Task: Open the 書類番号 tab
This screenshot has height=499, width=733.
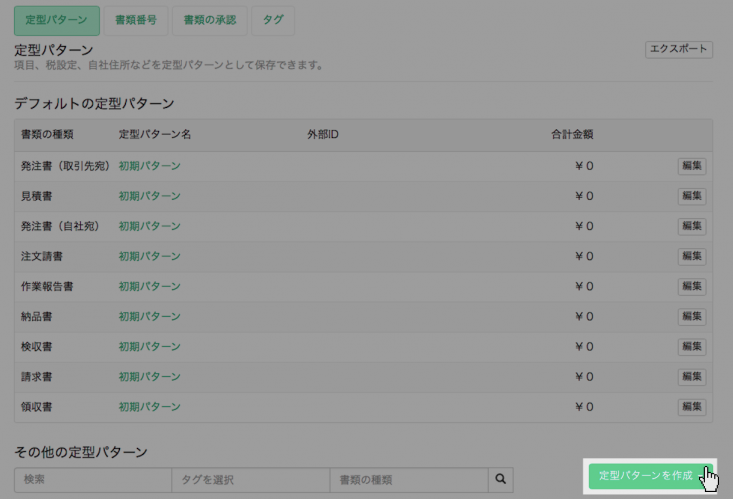Action: [x=136, y=20]
